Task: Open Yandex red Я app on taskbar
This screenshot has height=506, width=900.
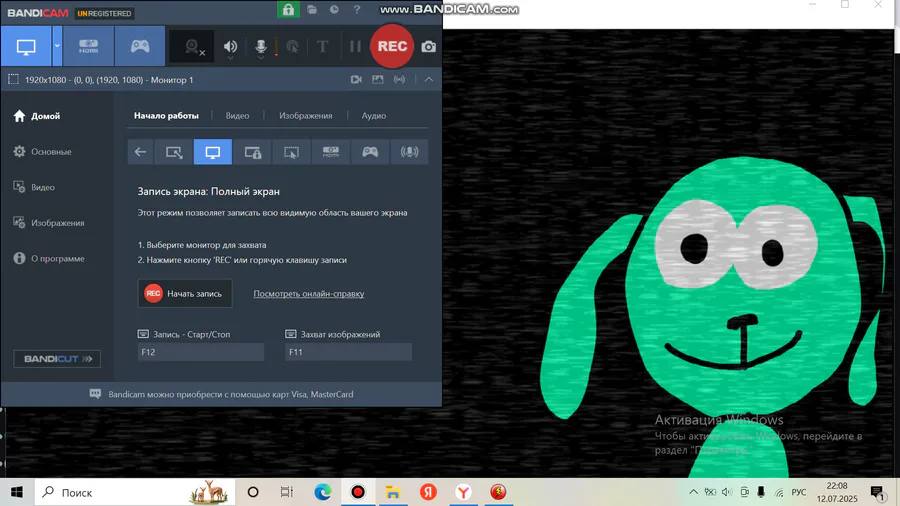Action: point(428,492)
